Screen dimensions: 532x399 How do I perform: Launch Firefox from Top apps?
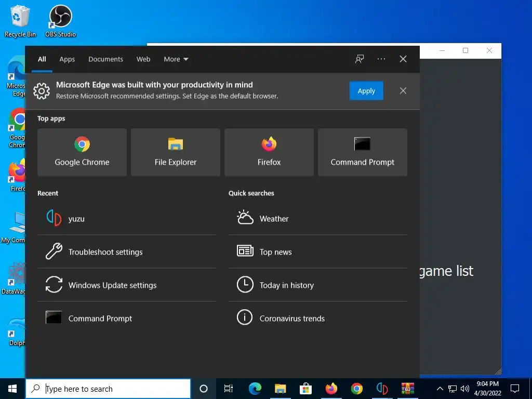269,152
